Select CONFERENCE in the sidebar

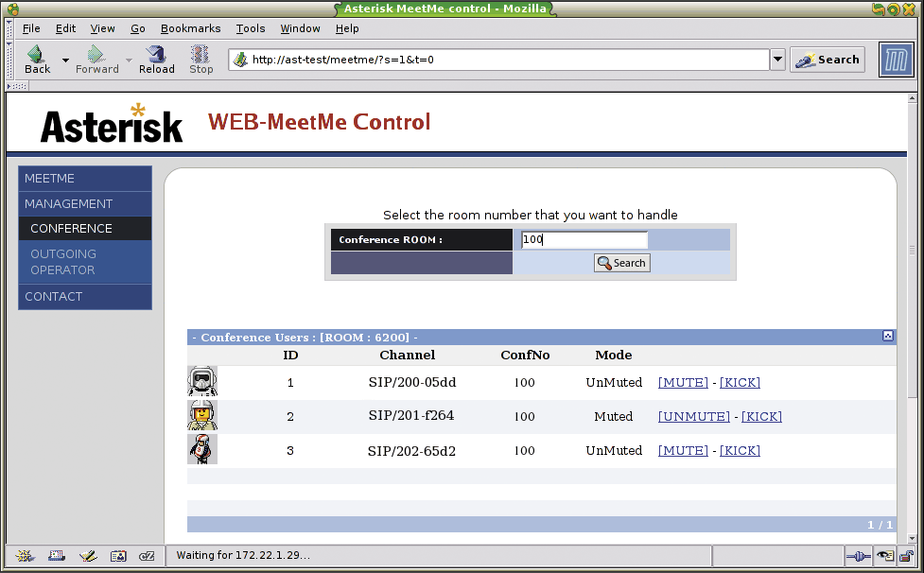pyautogui.click(x=85, y=229)
